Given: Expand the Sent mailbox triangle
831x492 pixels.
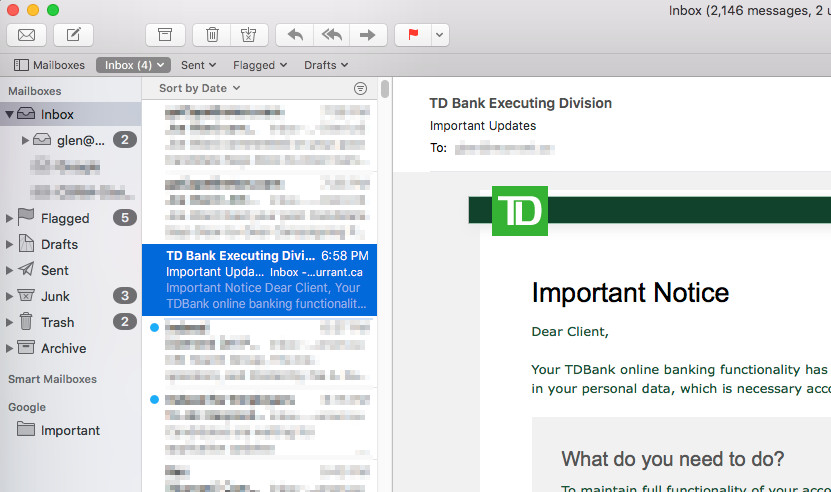Looking at the screenshot, I should pyautogui.click(x=9, y=270).
